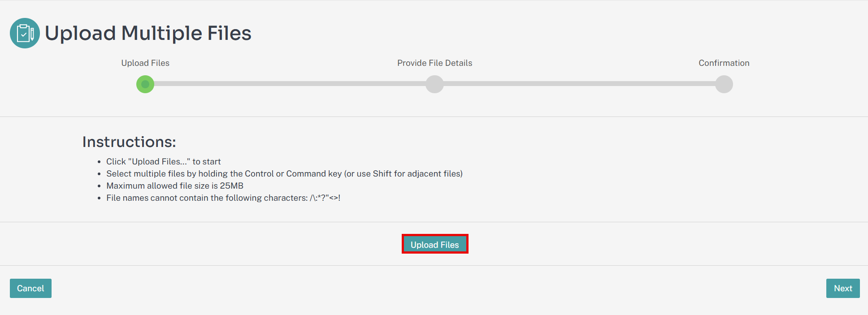The height and width of the screenshot is (315, 868).
Task: Click the inner dot of the active step
Action: [x=145, y=84]
